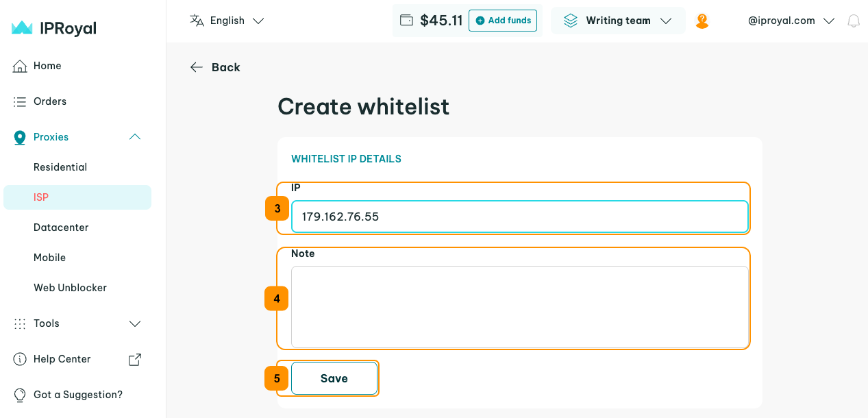
Task: Click the Help Center external link icon
Action: [x=135, y=359]
